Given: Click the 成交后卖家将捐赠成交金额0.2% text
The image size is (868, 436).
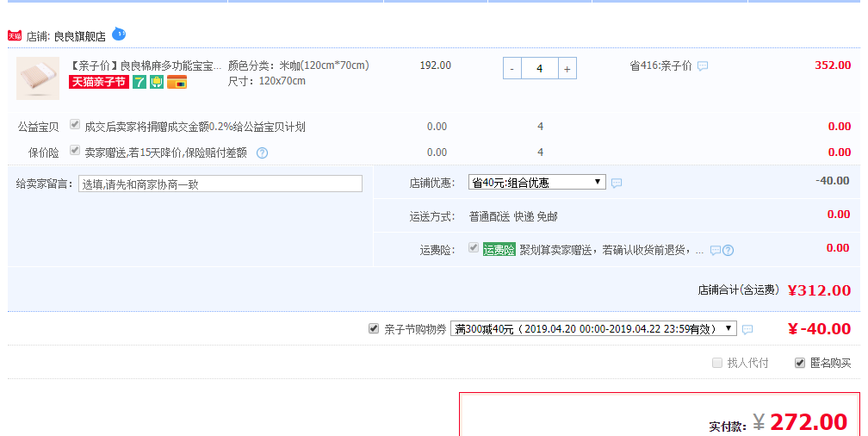Looking at the screenshot, I should click(x=195, y=127).
